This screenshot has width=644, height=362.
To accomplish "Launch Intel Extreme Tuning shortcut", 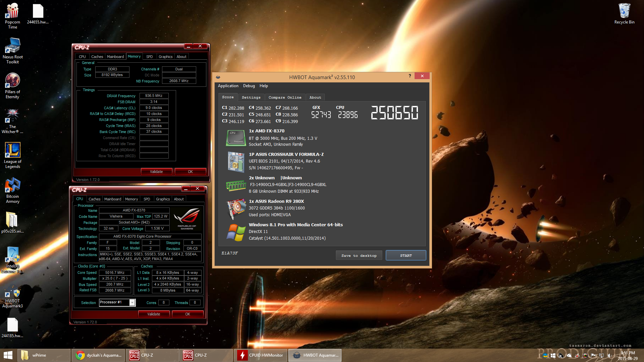I will (x=12, y=260).
